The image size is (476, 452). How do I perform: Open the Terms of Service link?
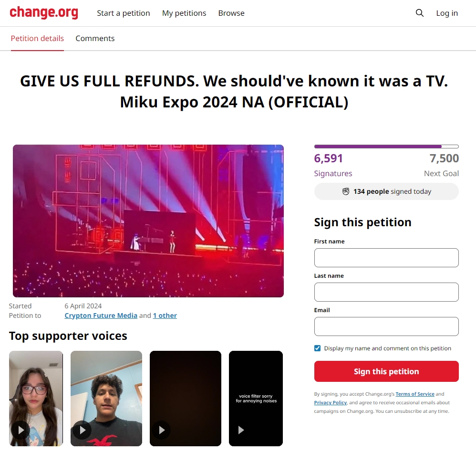414,394
